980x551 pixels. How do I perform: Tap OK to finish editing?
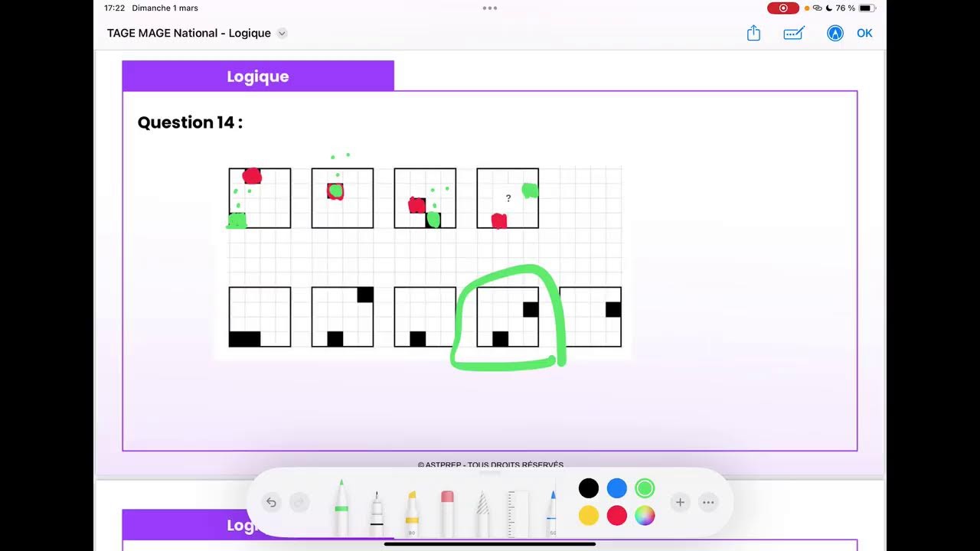tap(864, 33)
